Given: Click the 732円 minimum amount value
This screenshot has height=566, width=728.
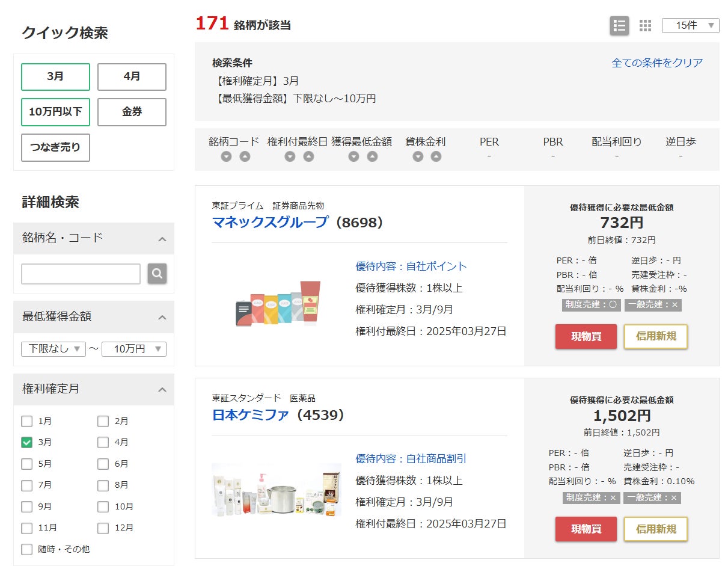Looking at the screenshot, I should pos(622,223).
